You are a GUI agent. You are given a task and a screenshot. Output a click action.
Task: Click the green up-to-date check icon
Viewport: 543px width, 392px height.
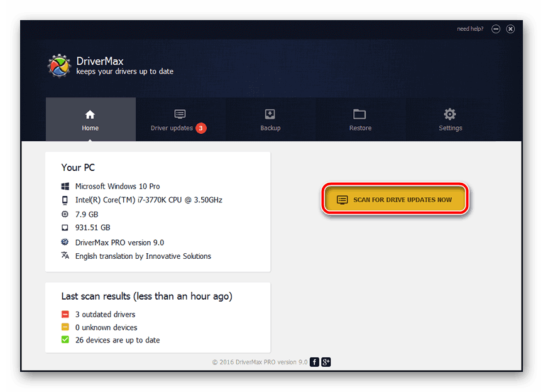pos(65,339)
